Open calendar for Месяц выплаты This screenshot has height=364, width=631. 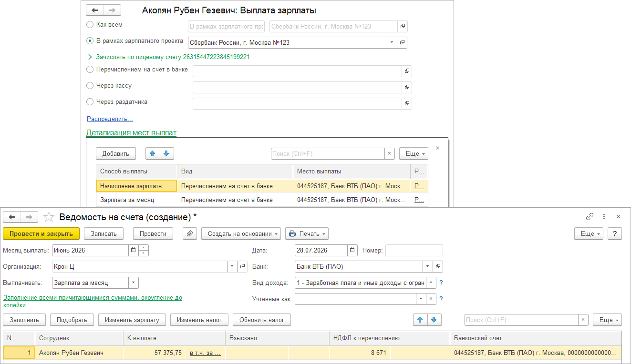point(134,250)
